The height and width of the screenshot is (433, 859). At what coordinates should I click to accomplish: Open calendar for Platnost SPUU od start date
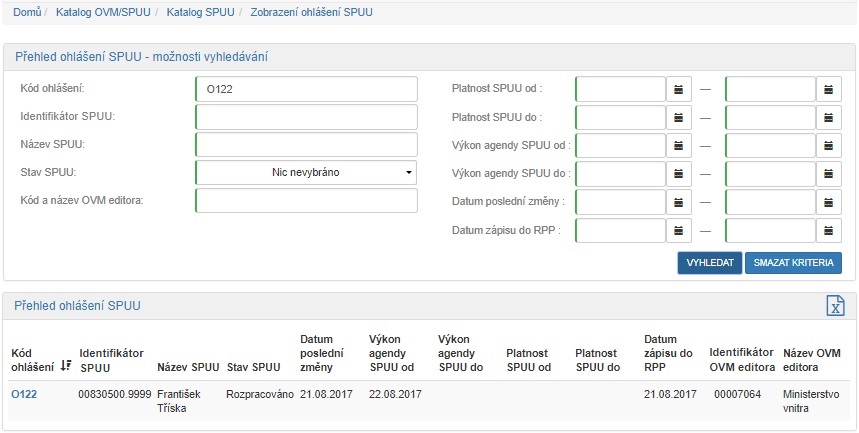point(679,89)
